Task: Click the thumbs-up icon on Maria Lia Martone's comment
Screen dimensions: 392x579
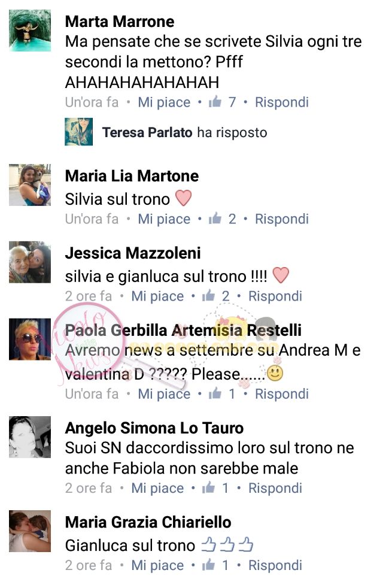Action: click(215, 218)
